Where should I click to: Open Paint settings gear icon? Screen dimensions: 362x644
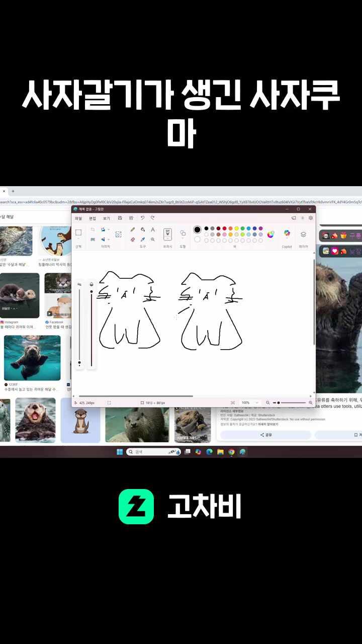pyautogui.click(x=311, y=218)
